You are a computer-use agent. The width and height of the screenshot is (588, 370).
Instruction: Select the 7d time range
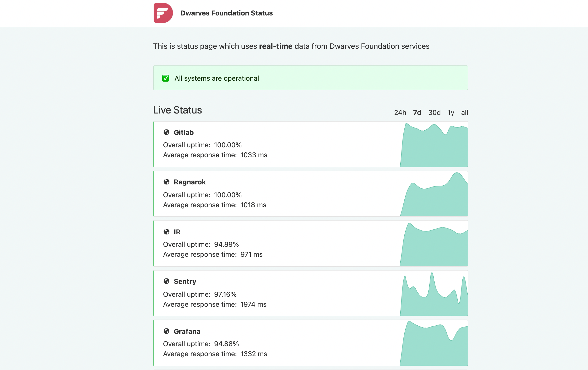click(417, 113)
